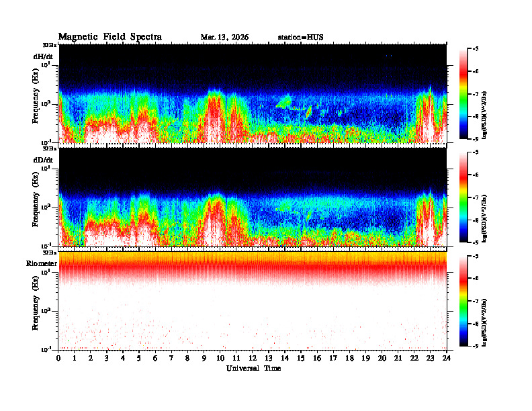Click the Riometer spectrogram plot
The image size is (532, 411).
point(253,301)
